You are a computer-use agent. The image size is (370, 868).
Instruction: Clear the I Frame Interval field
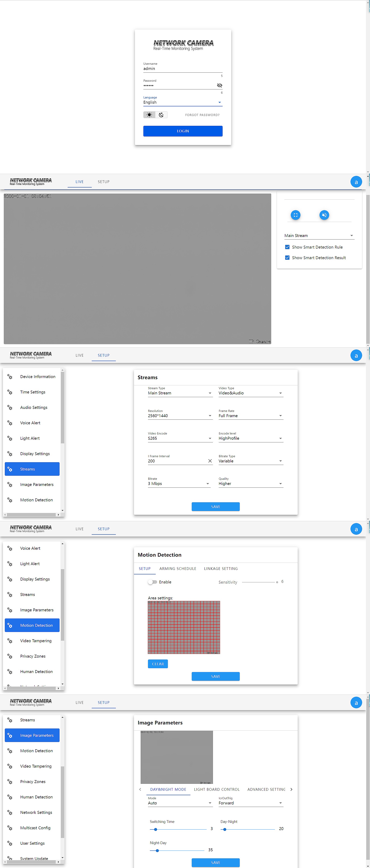pyautogui.click(x=210, y=461)
